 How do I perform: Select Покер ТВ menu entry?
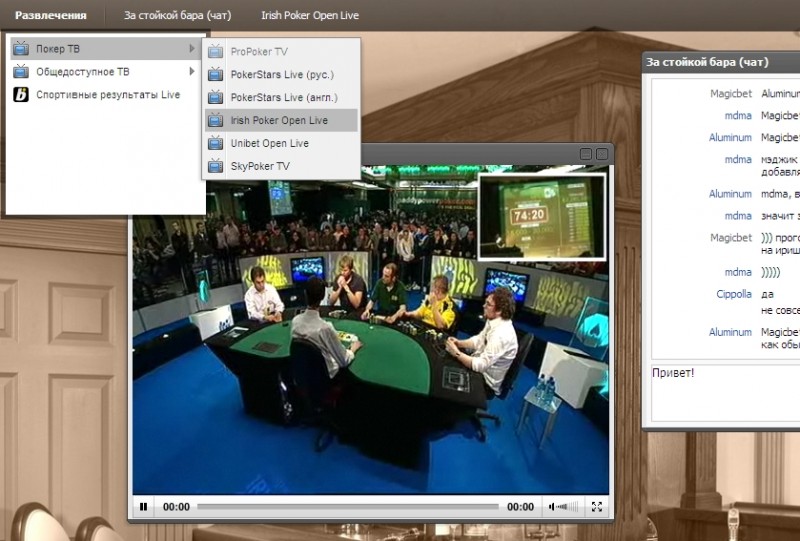pos(105,49)
